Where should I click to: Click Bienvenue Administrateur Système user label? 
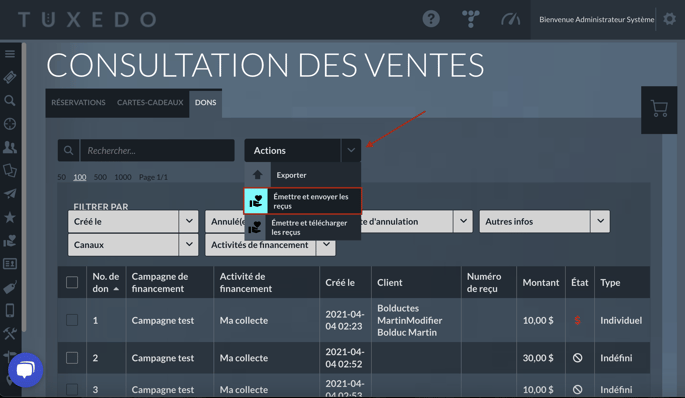coord(596,19)
